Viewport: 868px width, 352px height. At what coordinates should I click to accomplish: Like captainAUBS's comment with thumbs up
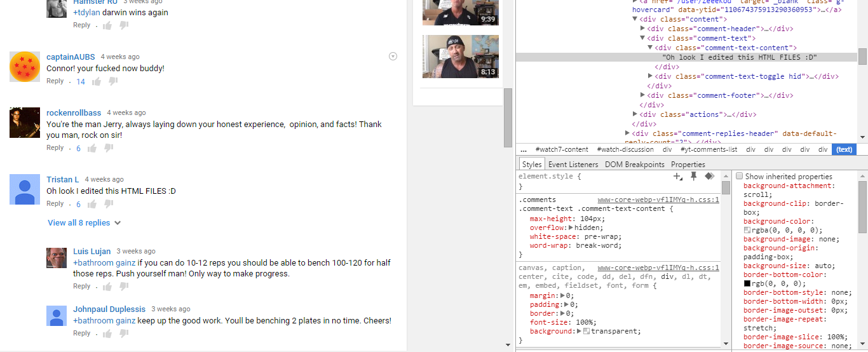pos(97,81)
